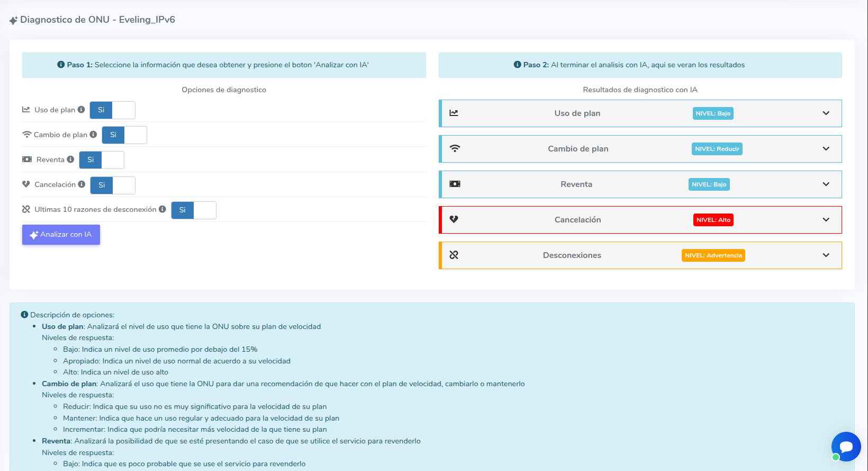This screenshot has width=868, height=471.
Task: Click info icon next to Uso de plan
Action: pyautogui.click(x=81, y=110)
